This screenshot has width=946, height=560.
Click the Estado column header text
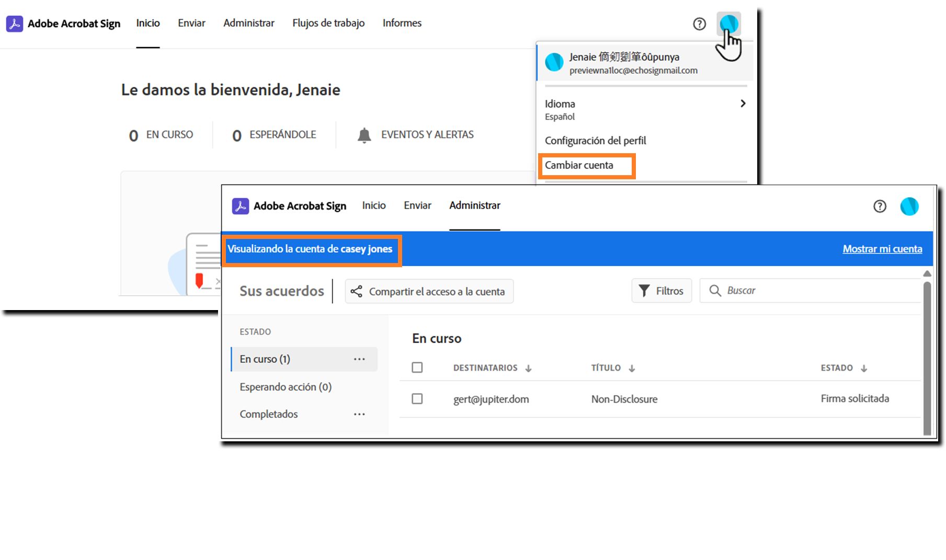[837, 368]
